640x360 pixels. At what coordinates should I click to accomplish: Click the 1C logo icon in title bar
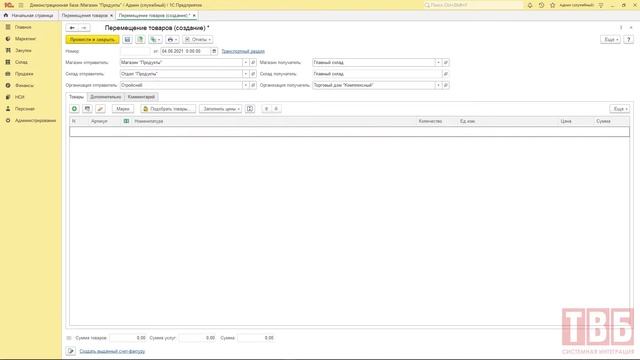click(9, 5)
